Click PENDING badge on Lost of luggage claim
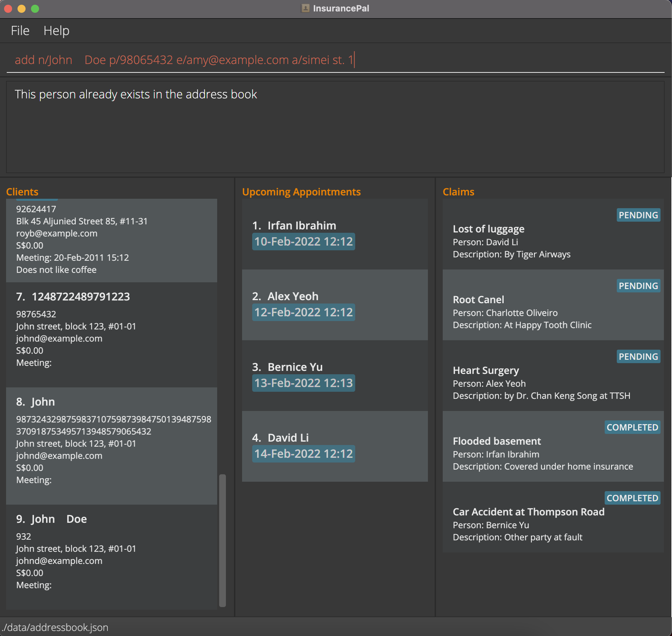This screenshot has width=672, height=636. coord(638,215)
